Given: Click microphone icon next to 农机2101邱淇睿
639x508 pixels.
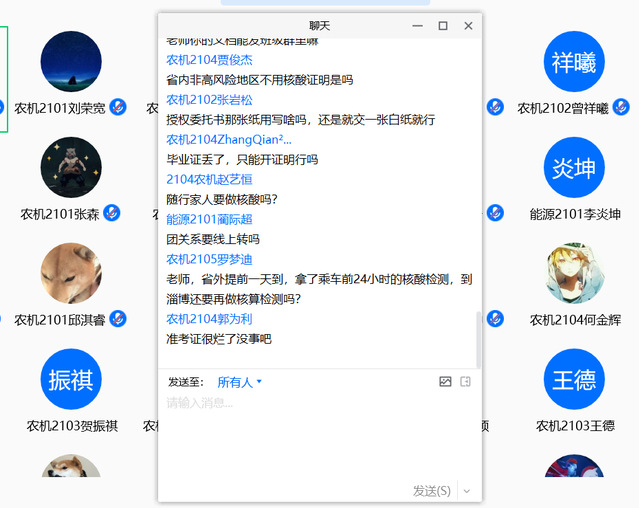Looking at the screenshot, I should pyautogui.click(x=118, y=319).
